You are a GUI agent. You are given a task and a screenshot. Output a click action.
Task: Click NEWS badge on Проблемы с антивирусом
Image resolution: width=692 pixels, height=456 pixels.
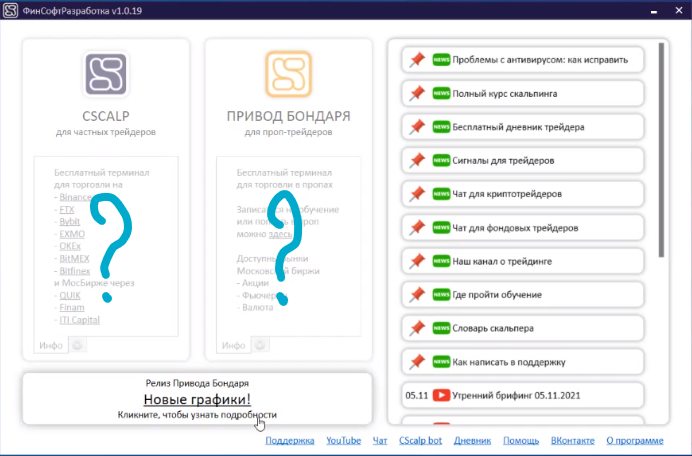(x=441, y=60)
